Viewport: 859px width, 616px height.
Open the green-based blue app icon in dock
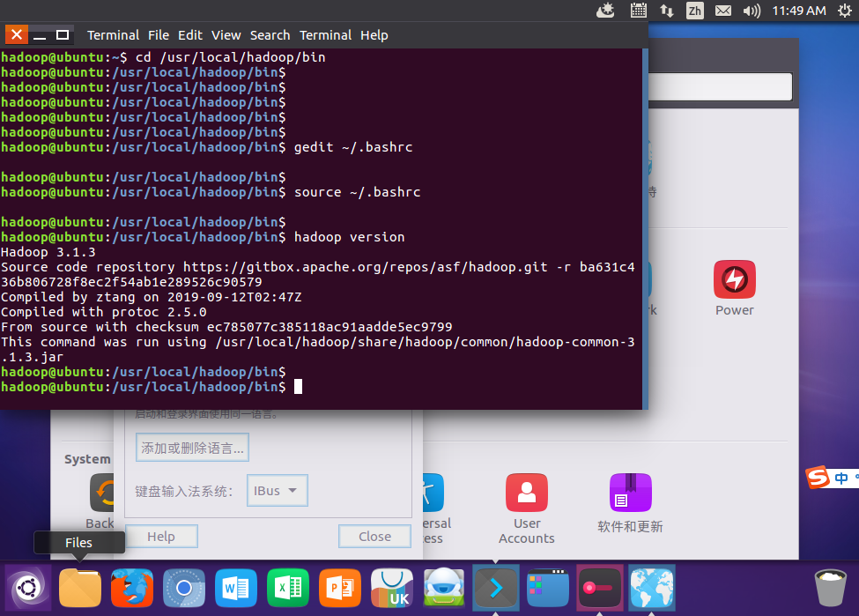(x=444, y=588)
